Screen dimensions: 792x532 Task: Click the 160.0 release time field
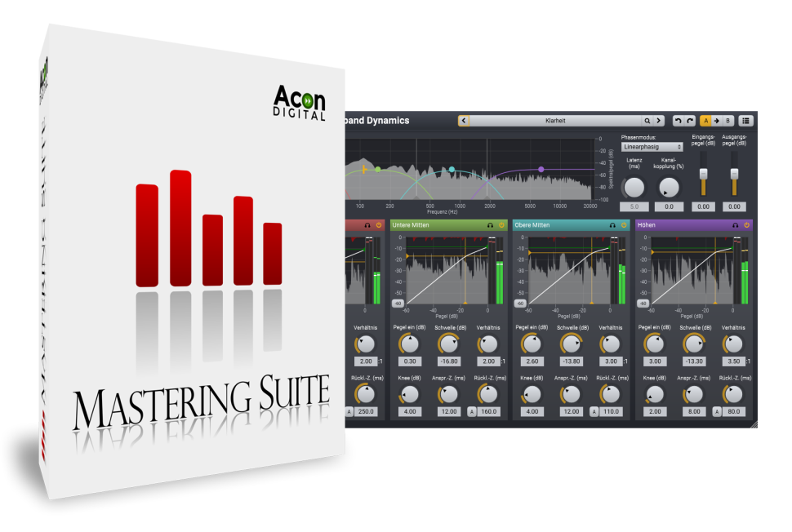pos(489,412)
